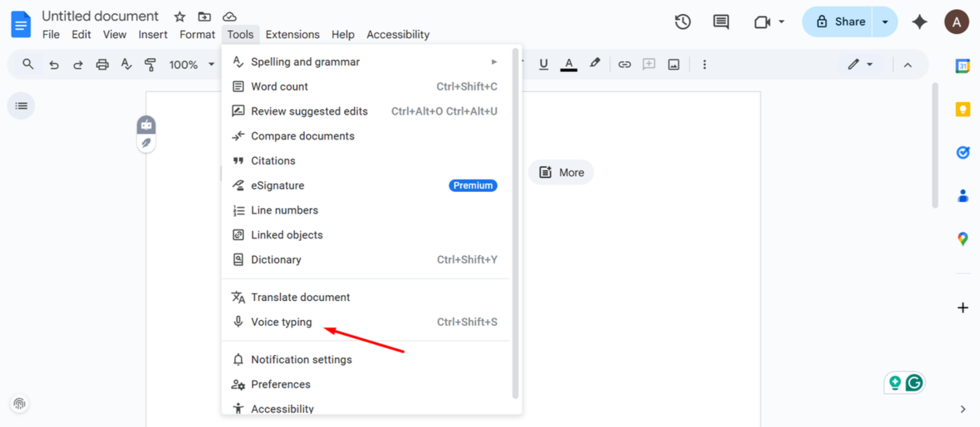Viewport: 980px width, 427px height.
Task: Open Google Keep in the side panel
Action: point(962,109)
